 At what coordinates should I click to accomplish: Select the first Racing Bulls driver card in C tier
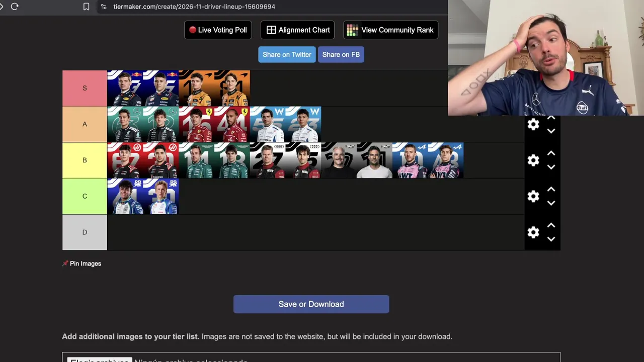(125, 197)
